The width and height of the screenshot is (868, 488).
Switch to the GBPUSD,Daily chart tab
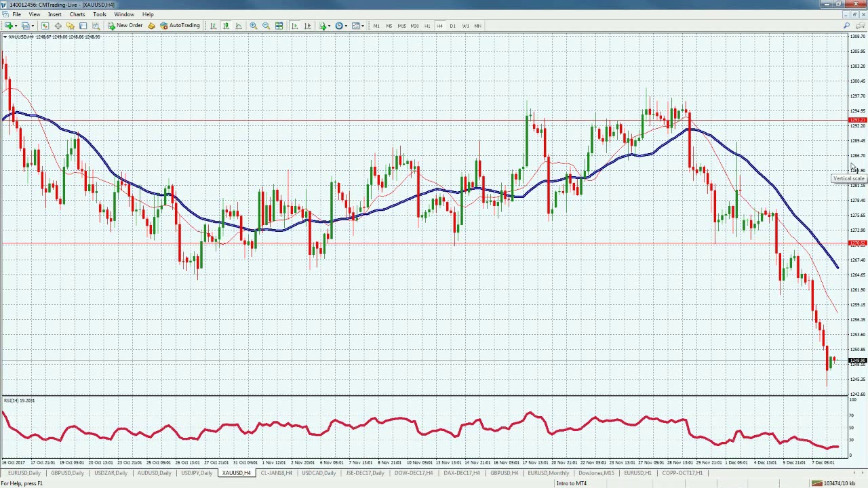click(x=68, y=473)
